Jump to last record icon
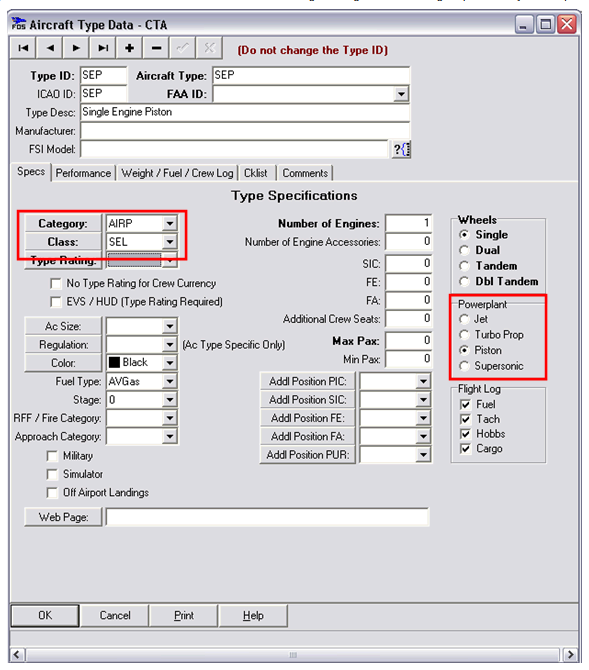 (x=103, y=48)
